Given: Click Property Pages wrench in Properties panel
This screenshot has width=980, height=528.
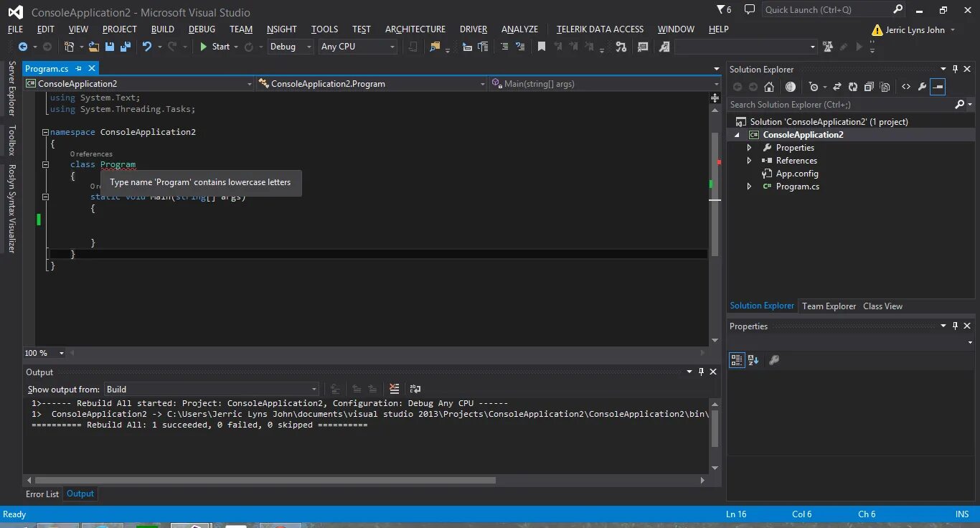Looking at the screenshot, I should click(774, 360).
